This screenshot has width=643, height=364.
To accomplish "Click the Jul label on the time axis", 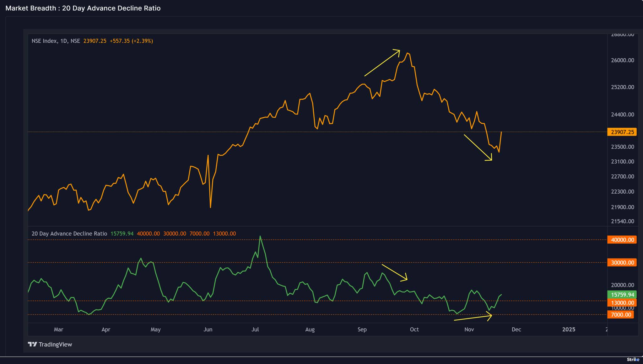I will [x=255, y=329].
